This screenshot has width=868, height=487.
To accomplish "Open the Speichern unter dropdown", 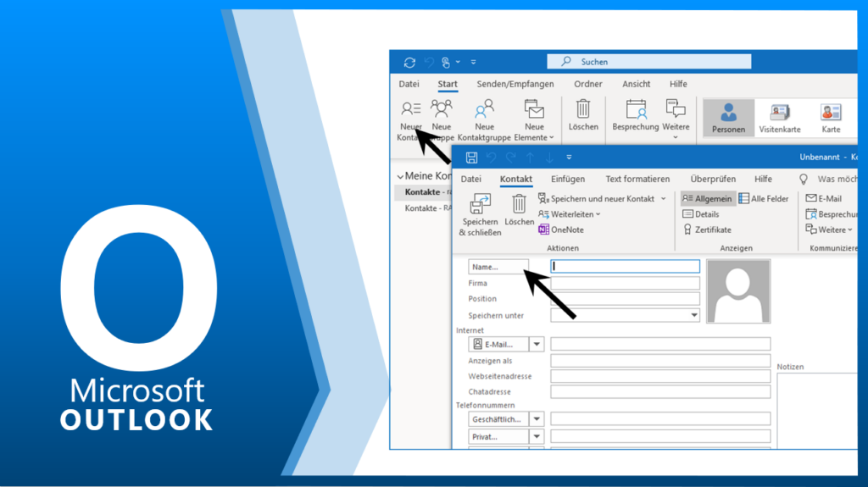I will coord(693,315).
